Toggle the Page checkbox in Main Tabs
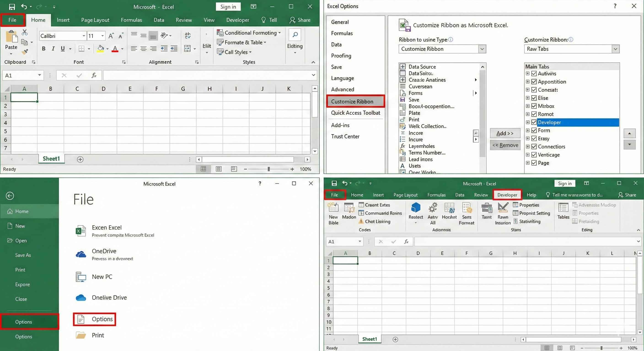The width and height of the screenshot is (644, 351). point(534,163)
